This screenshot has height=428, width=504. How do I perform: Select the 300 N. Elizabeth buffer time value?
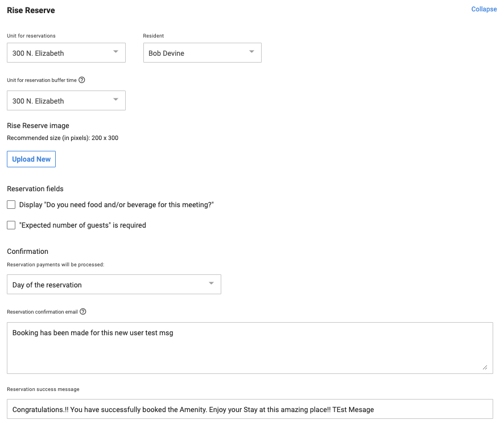57,101
